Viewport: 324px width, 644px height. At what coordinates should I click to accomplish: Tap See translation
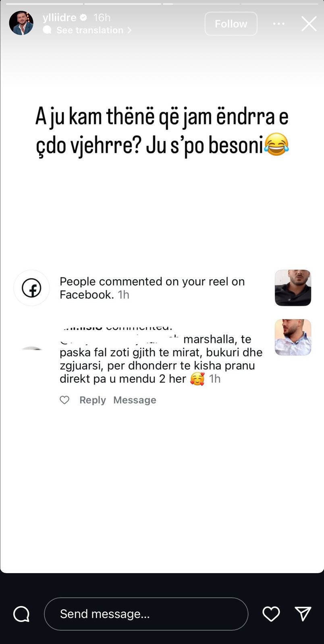89,30
